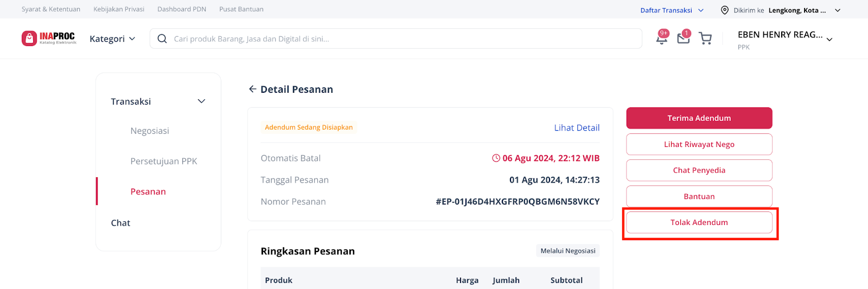Click the clock icon beside cancel date

[496, 158]
